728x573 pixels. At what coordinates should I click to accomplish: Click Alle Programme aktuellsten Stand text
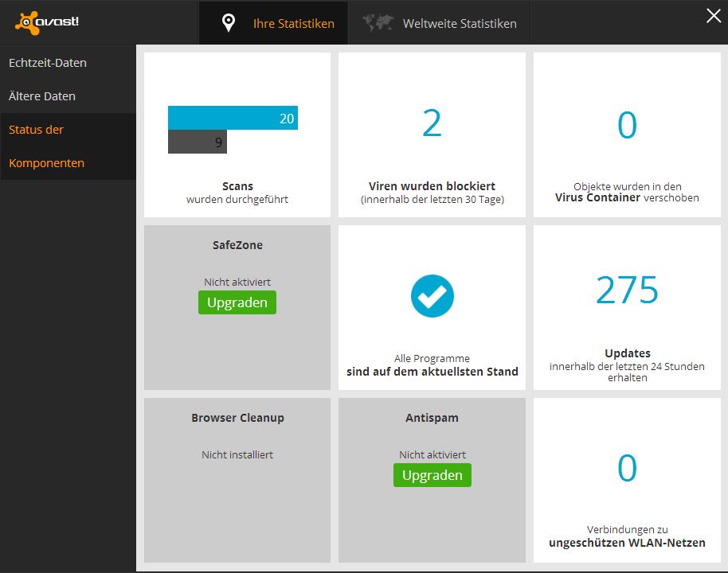point(432,365)
